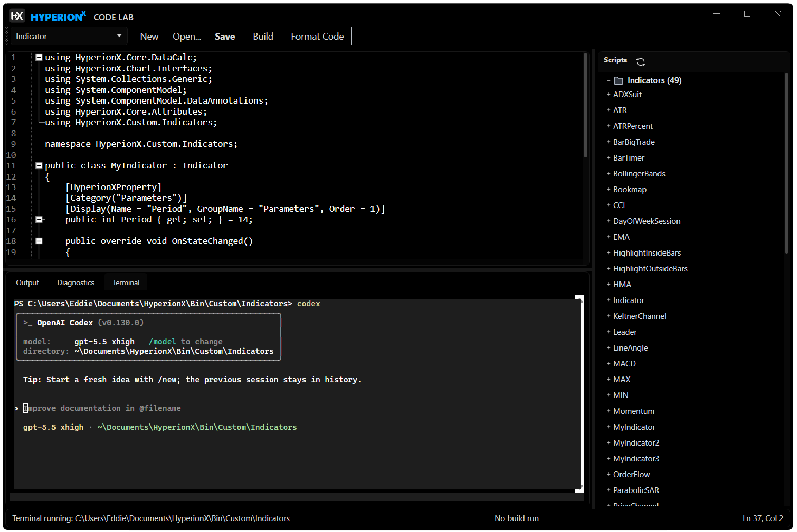Open the DayOfWeekSession script
The width and height of the screenshot is (797, 532).
(x=647, y=221)
